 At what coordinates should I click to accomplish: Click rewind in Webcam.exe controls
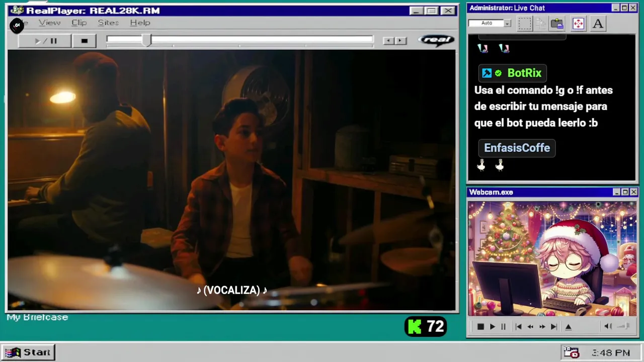[x=530, y=327]
